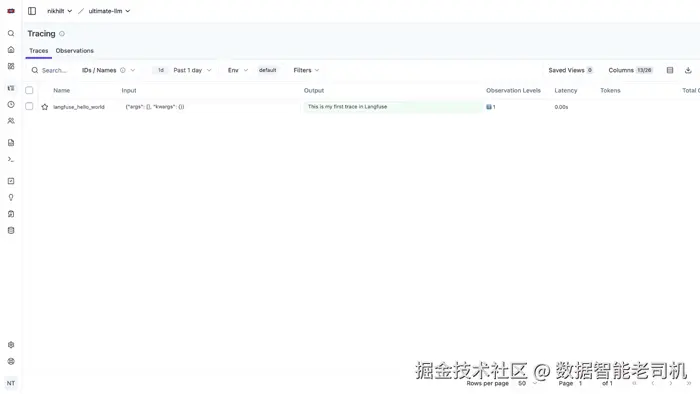Click the Tracing page title
This screenshot has height=394, width=700.
click(42, 33)
